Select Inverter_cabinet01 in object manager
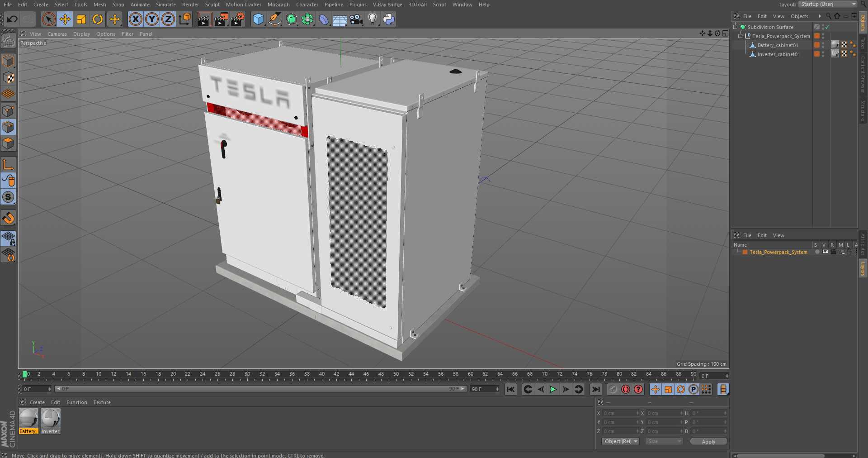The height and width of the screenshot is (458, 868). pos(778,54)
